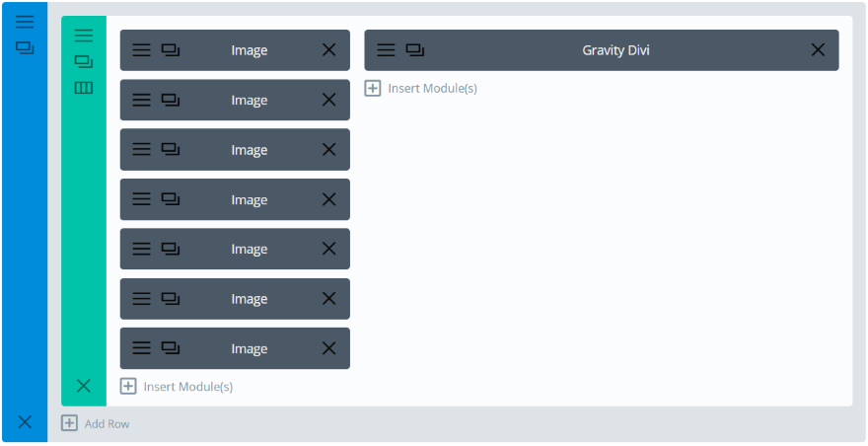
Task: Change the row column structure
Action: tap(84, 87)
